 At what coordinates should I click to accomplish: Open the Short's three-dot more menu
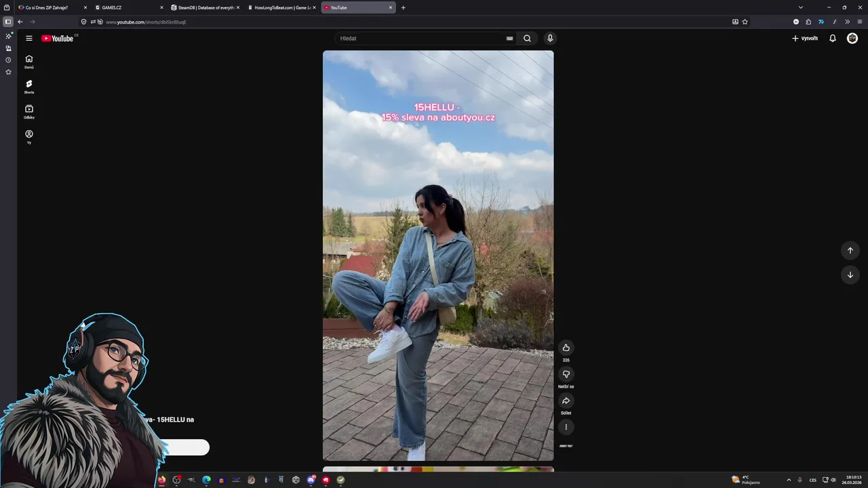pos(566,427)
